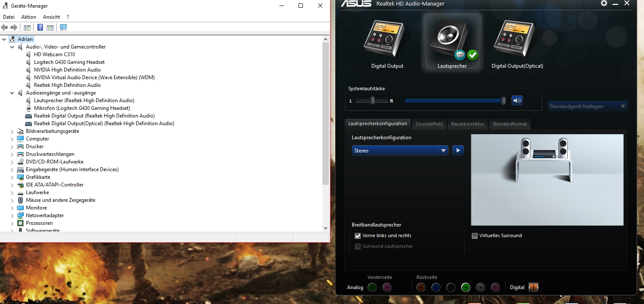Click the rear orange analog jack
Viewport: 644px width, 304px height.
421,287
